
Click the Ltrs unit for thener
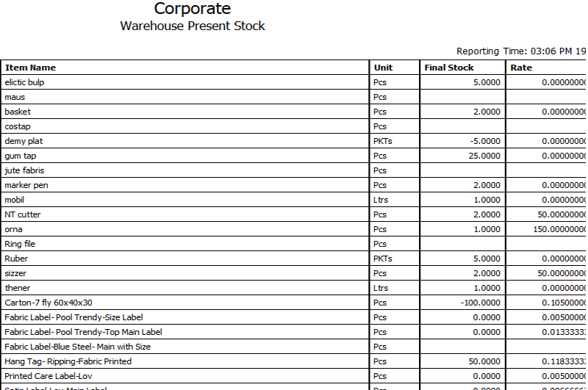click(381, 288)
